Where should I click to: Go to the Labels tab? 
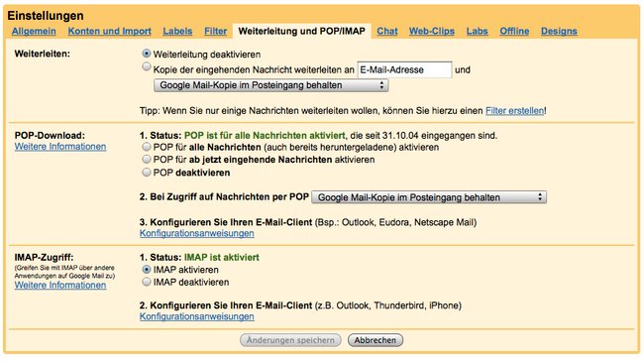177,32
